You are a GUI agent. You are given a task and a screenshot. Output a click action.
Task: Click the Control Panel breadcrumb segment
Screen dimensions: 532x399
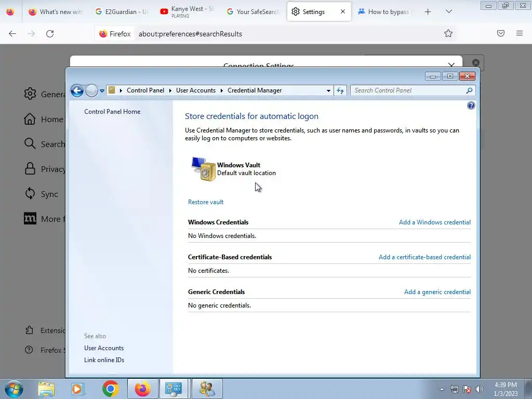(x=145, y=90)
